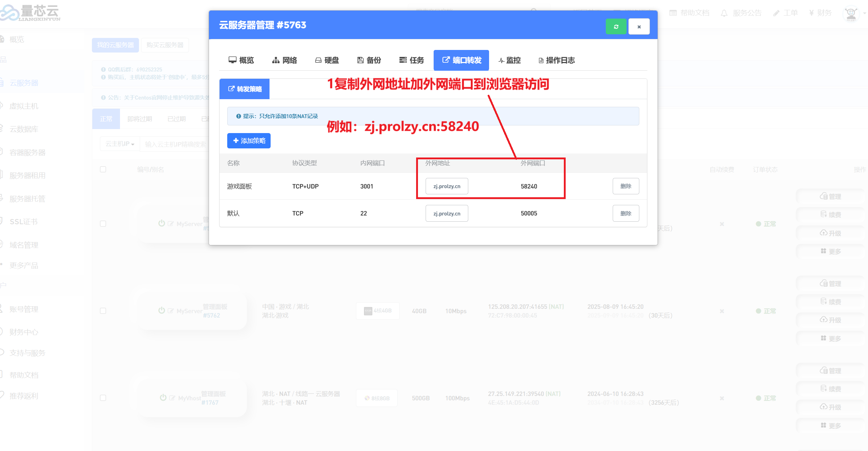Click the power icon for MyVhost #1767
The image size is (868, 451).
pyautogui.click(x=163, y=398)
